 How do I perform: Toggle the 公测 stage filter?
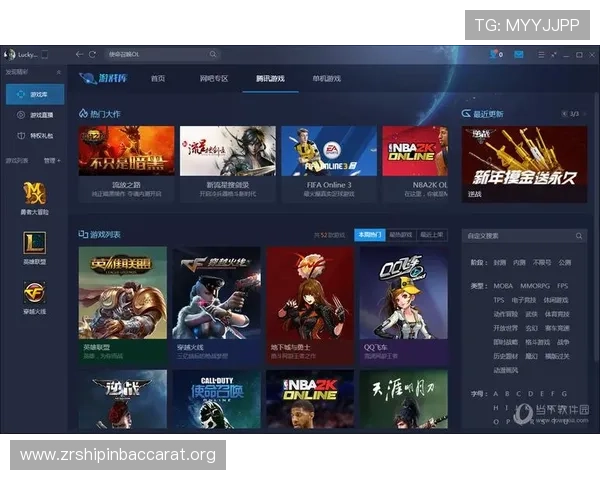point(565,262)
